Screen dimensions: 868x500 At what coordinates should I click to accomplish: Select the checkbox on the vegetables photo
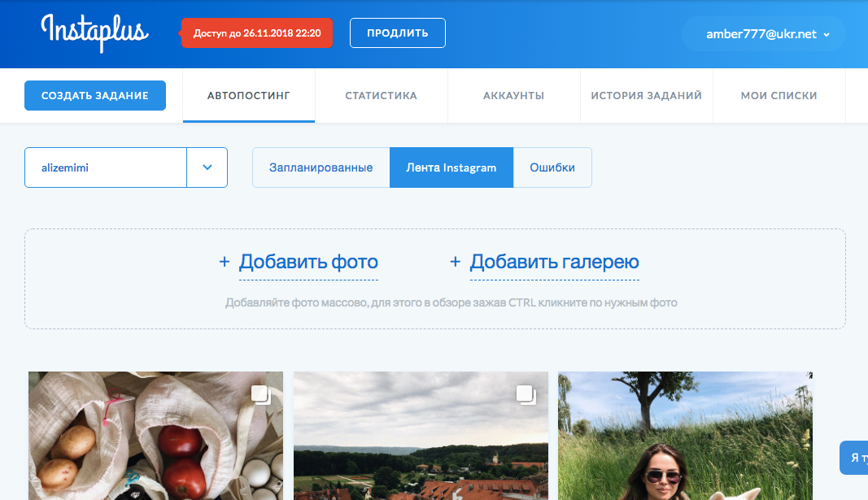[260, 393]
